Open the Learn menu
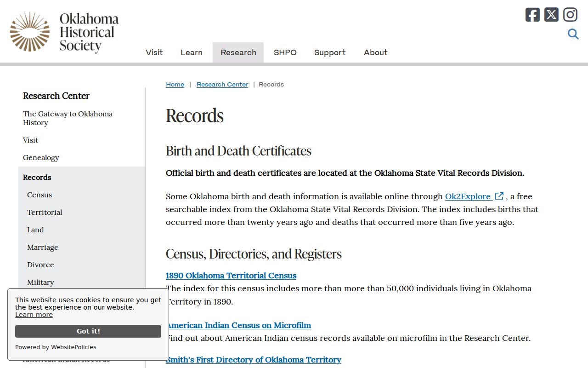The height and width of the screenshot is (368, 588). (192, 52)
